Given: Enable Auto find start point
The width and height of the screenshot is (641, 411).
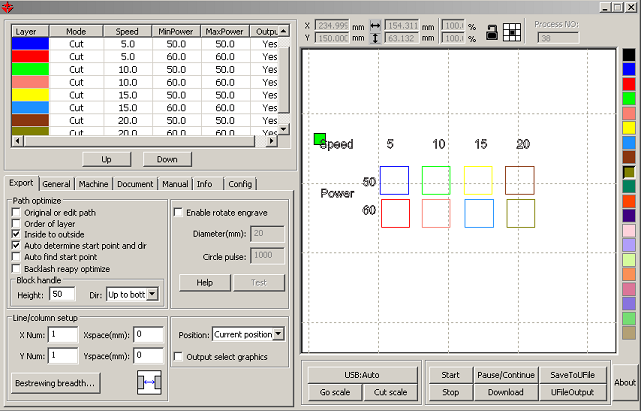Looking at the screenshot, I should tap(16, 257).
